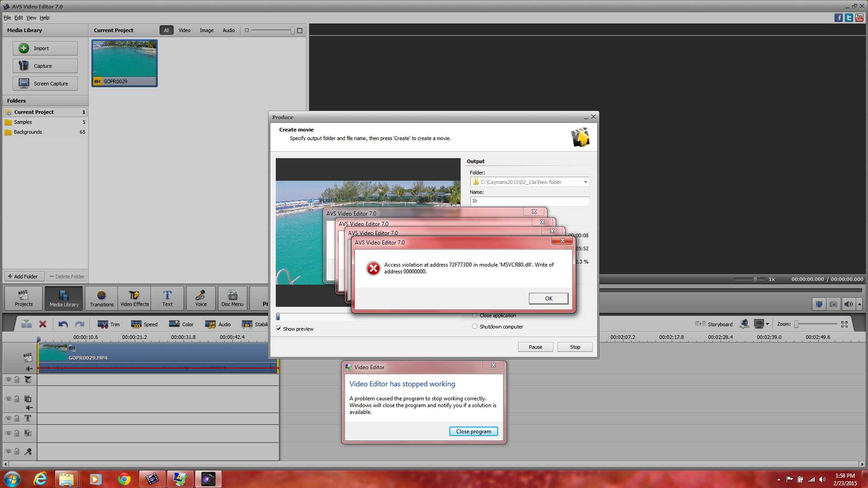Open the View menu
The image size is (868, 488).
[x=31, y=18]
